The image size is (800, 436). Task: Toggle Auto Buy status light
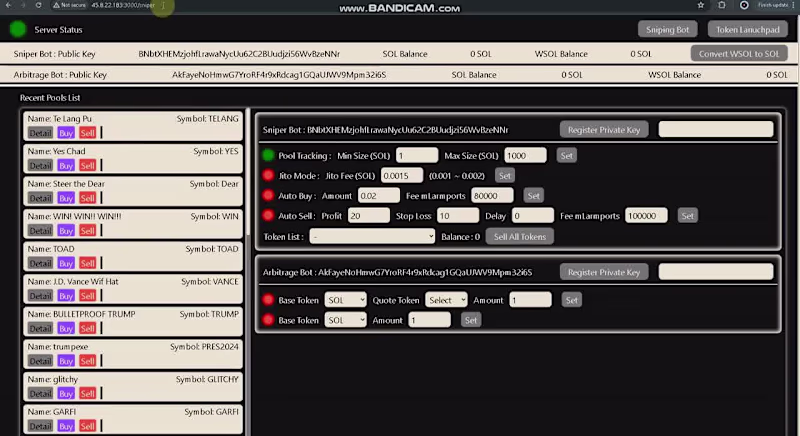pyautogui.click(x=268, y=195)
